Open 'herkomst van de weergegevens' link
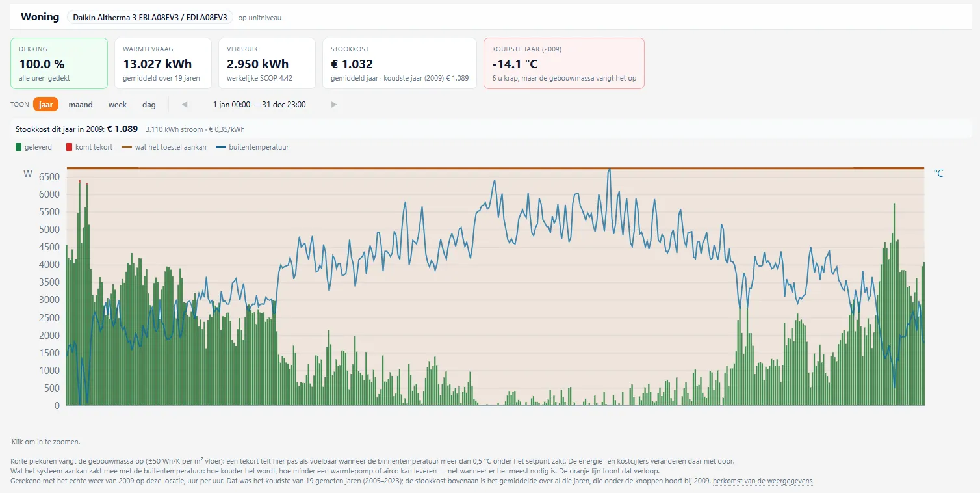This screenshot has height=493, width=980. (x=762, y=481)
